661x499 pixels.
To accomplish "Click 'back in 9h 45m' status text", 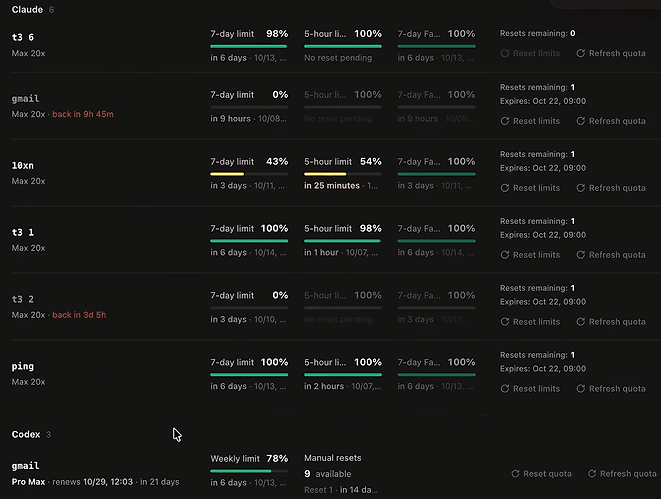I will (x=83, y=114).
